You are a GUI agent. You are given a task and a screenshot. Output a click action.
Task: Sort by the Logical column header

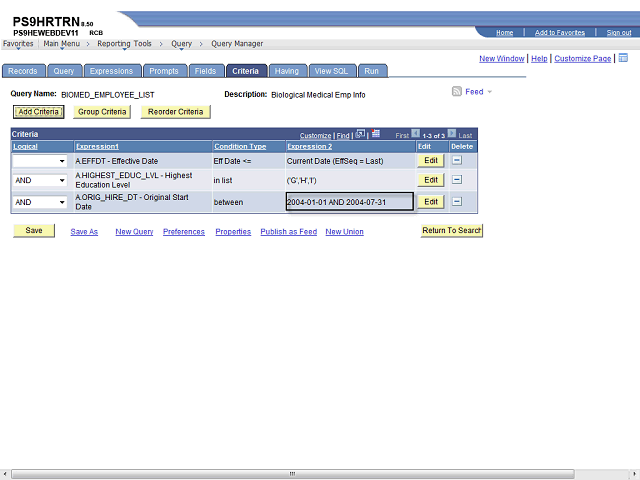click(25, 147)
